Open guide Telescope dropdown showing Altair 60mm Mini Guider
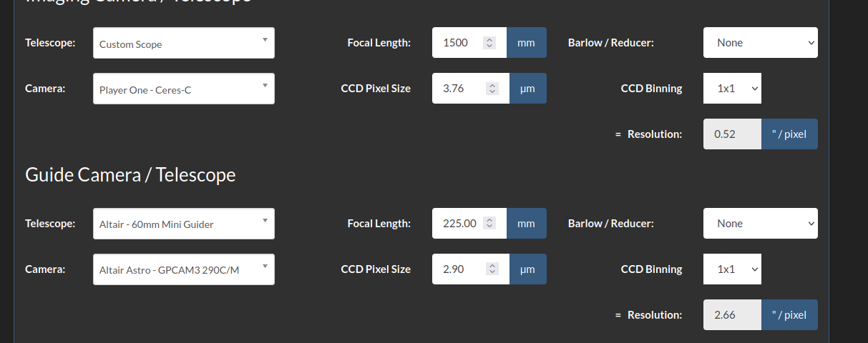The width and height of the screenshot is (868, 343). tap(183, 224)
